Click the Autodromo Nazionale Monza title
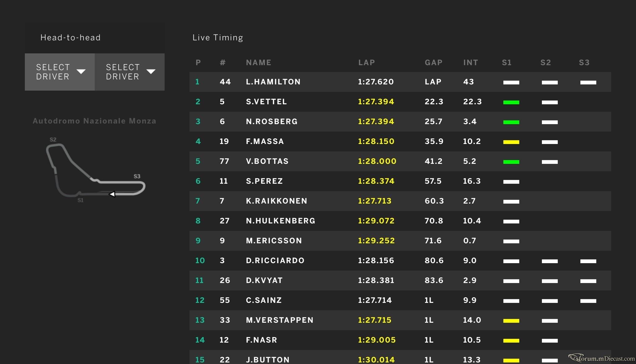The width and height of the screenshot is (636, 364). coord(94,121)
